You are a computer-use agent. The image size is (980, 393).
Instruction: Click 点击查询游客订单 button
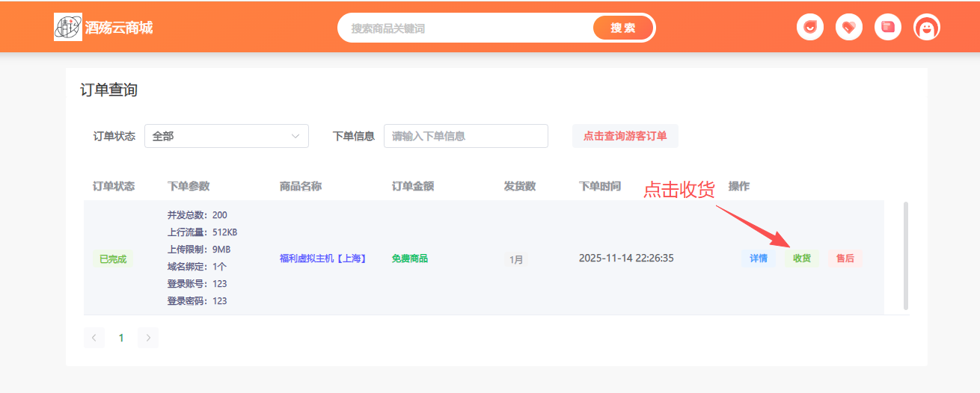coord(625,136)
